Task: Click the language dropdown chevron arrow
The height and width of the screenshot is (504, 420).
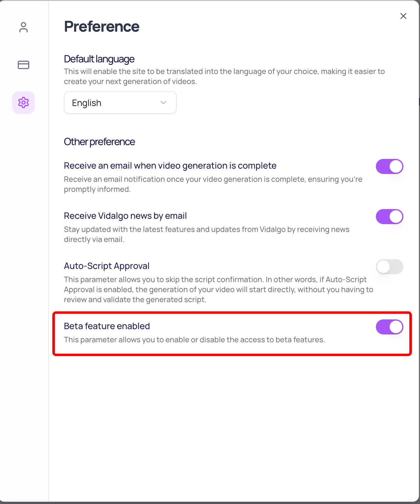Action: point(163,102)
